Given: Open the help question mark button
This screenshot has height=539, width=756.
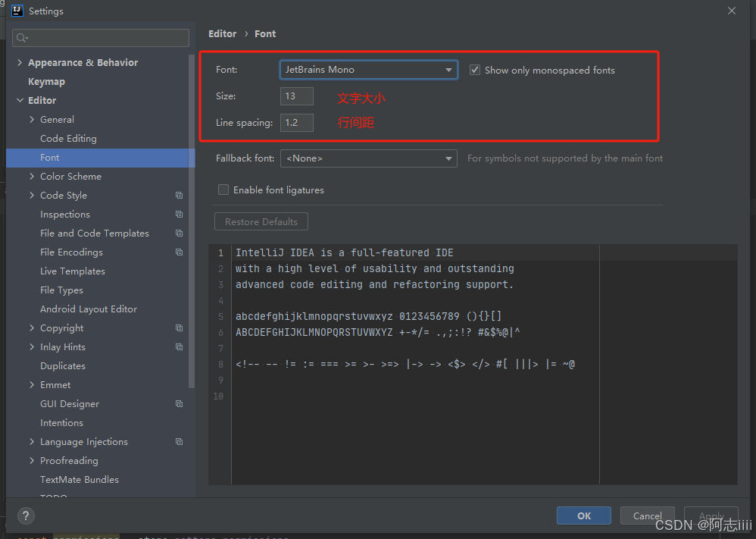Looking at the screenshot, I should pos(26,515).
